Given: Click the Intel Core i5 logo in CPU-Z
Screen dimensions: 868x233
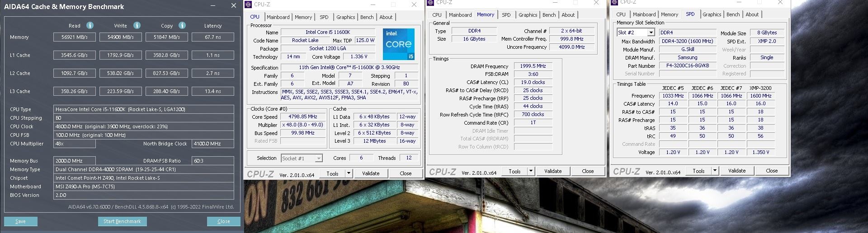Looking at the screenshot, I should tap(399, 44).
